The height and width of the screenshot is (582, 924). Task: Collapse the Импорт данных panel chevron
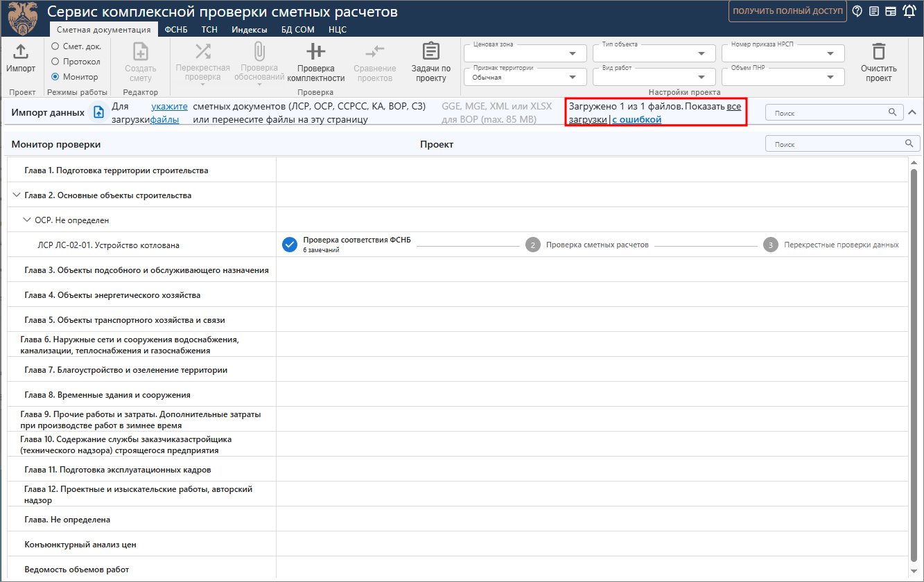[912, 112]
